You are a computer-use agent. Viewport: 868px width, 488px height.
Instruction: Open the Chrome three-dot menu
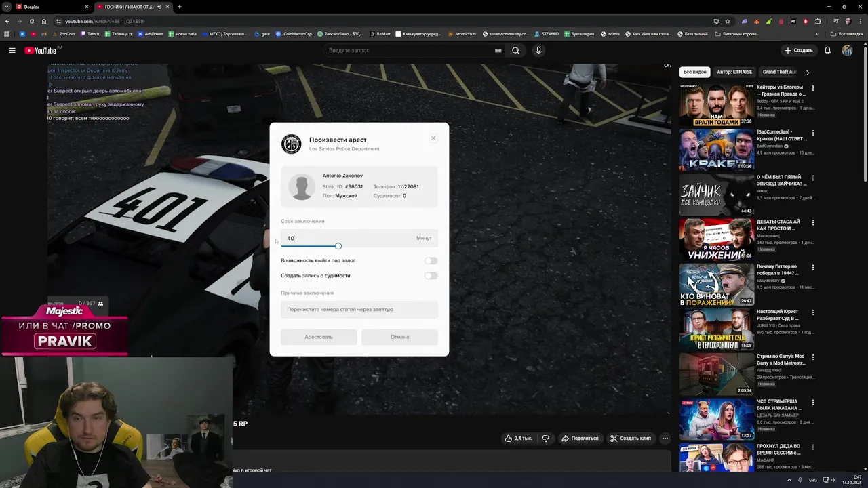click(x=861, y=21)
